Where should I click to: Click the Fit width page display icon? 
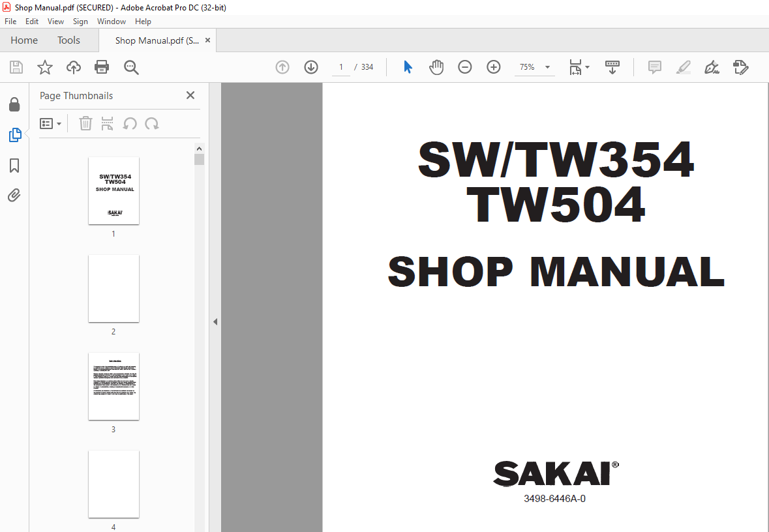pyautogui.click(x=575, y=67)
